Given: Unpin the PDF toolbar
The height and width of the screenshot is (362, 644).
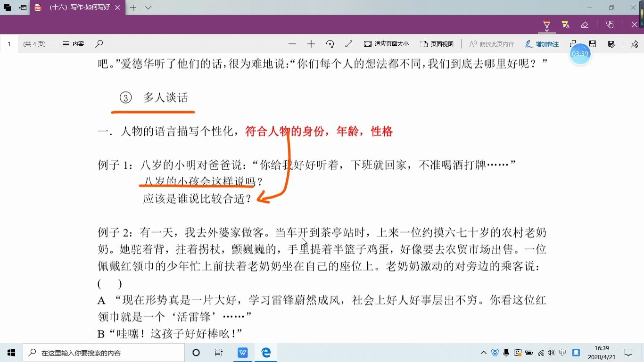Looking at the screenshot, I should click(x=635, y=44).
